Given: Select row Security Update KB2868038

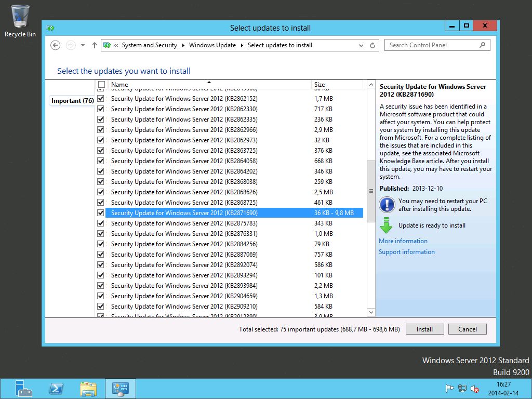Looking at the screenshot, I should (x=234, y=182).
